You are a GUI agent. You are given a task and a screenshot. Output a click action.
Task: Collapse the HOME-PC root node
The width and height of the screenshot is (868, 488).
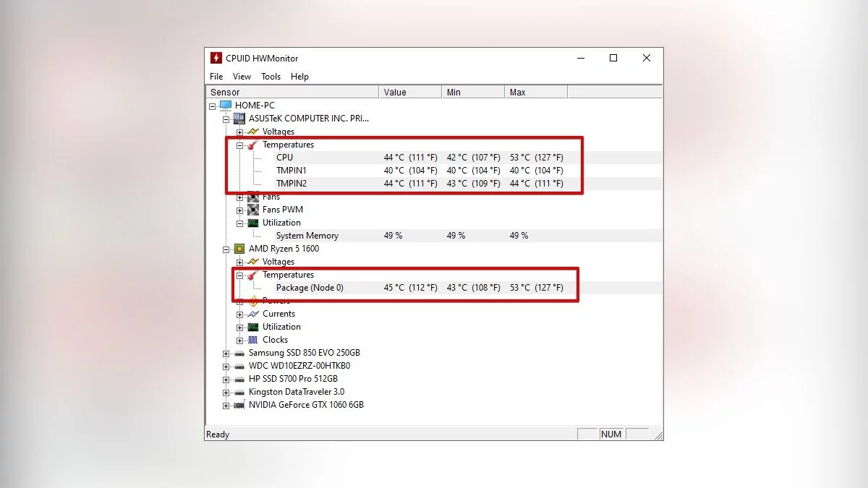point(212,106)
